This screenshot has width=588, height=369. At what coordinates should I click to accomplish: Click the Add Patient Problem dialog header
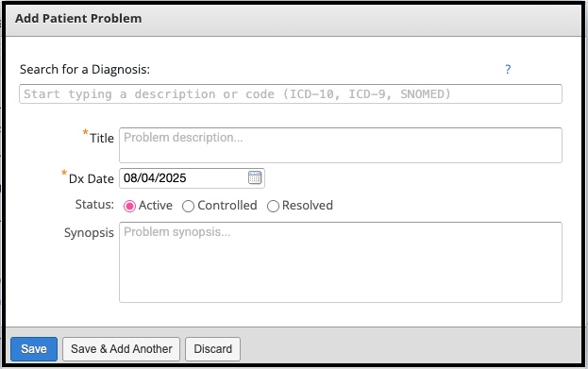coord(294,20)
